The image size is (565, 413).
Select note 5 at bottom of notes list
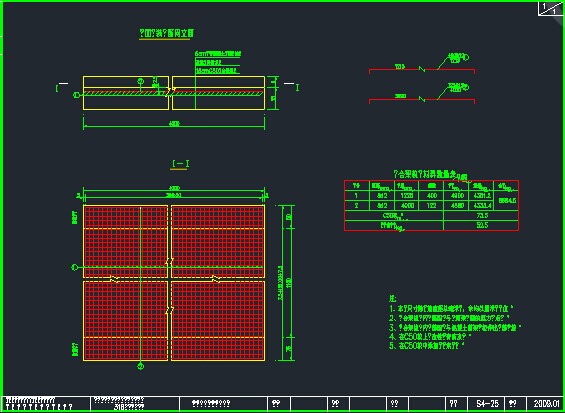(x=427, y=346)
